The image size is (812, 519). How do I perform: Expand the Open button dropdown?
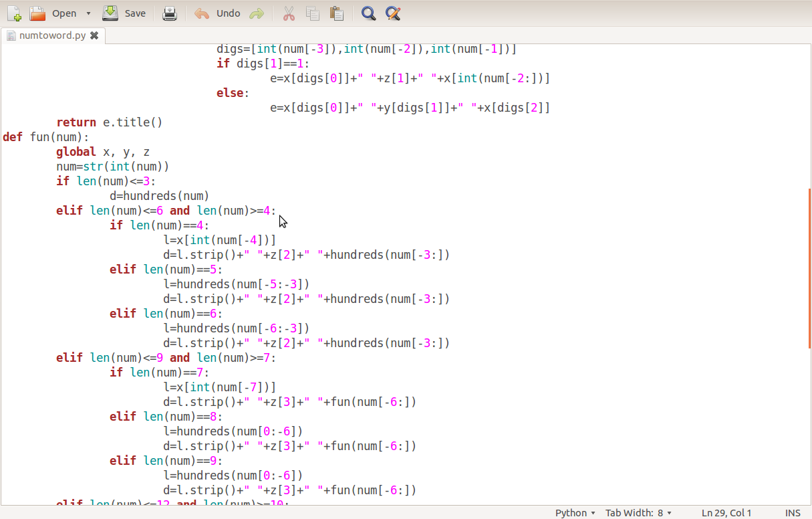coord(88,13)
